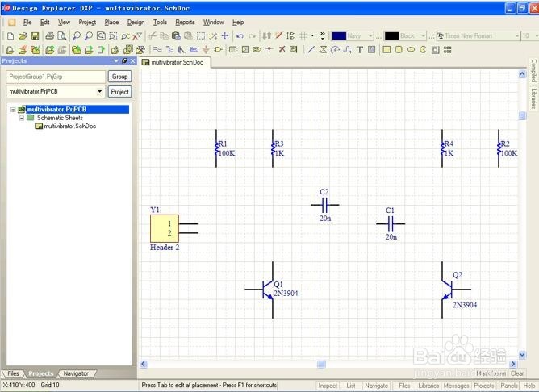Toggle pin on the Projects panel

[x=124, y=60]
